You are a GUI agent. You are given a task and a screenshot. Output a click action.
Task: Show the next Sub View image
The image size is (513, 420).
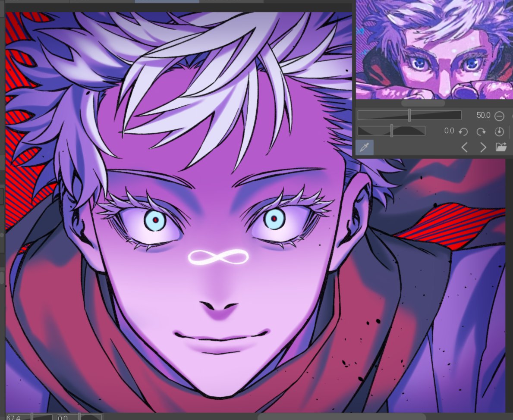483,147
